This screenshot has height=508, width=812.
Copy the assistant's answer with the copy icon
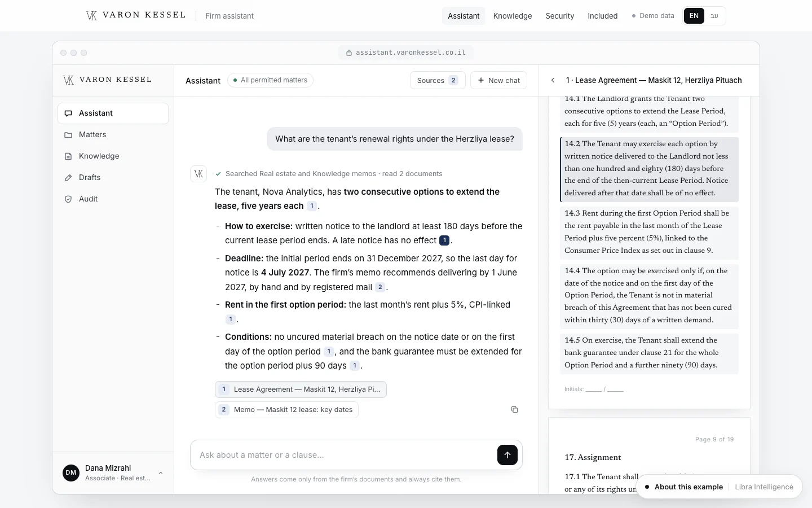(x=514, y=410)
